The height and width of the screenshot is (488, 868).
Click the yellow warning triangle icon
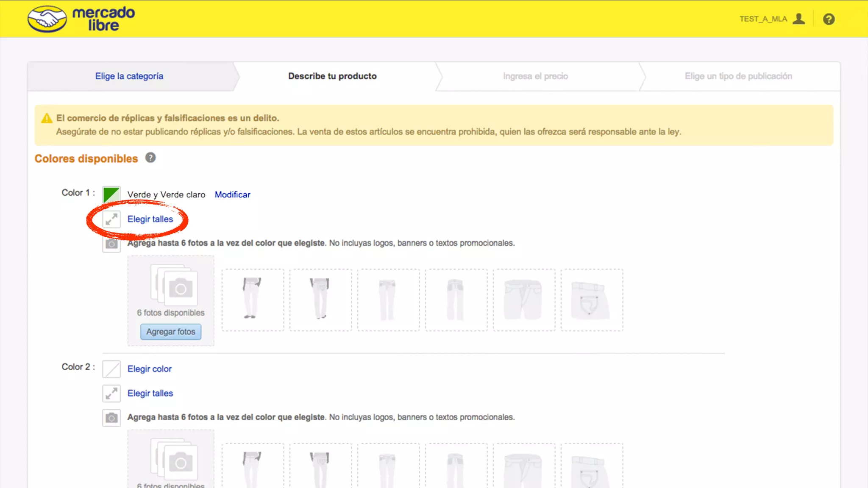(47, 119)
